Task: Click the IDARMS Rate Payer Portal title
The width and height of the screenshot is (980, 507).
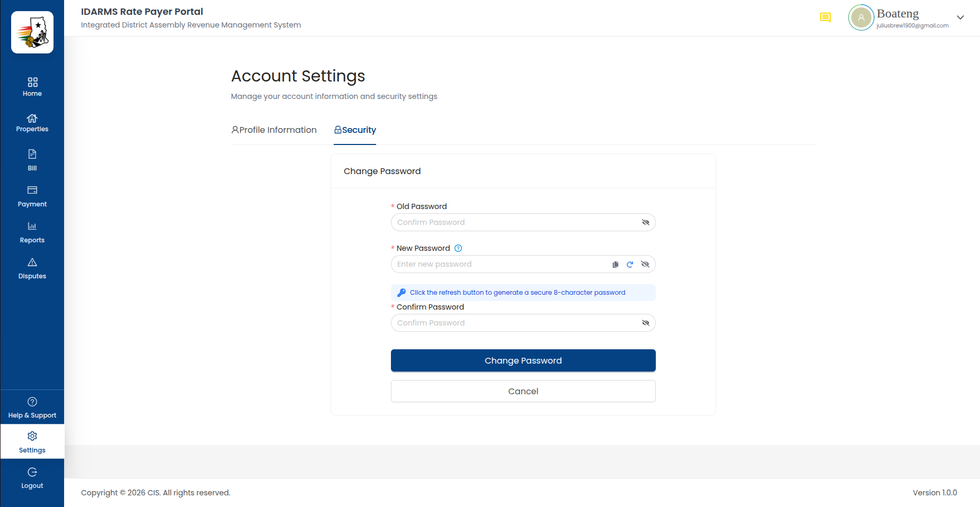Action: (142, 12)
